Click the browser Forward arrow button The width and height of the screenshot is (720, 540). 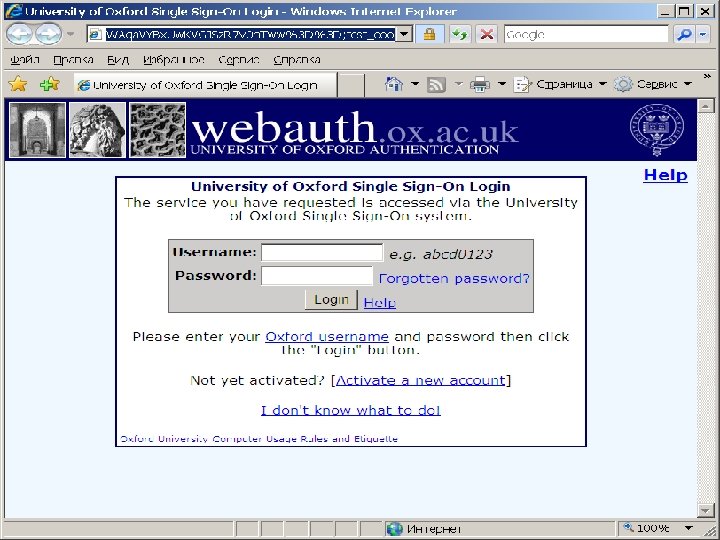click(49, 34)
